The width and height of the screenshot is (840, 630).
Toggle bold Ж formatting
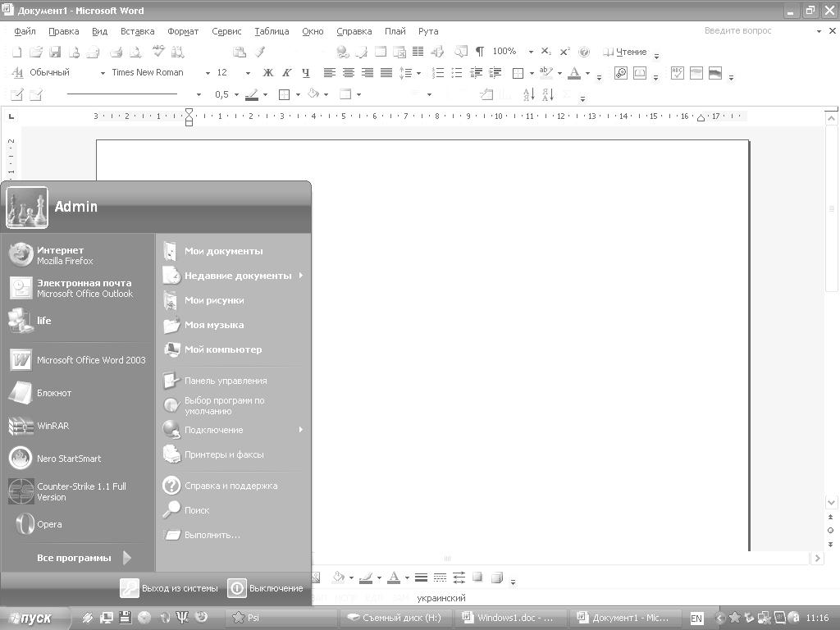268,73
